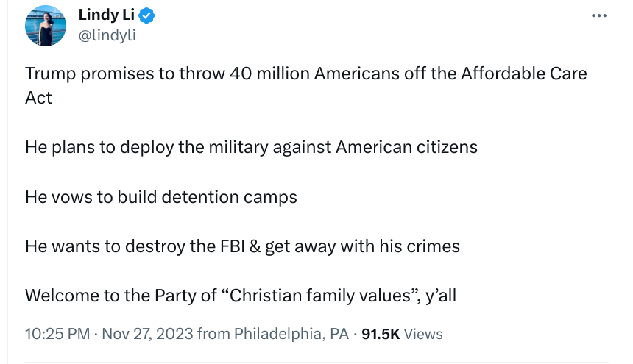The width and height of the screenshot is (633, 364).
Task: Click the line about destroying the FBI
Action: pos(242,246)
